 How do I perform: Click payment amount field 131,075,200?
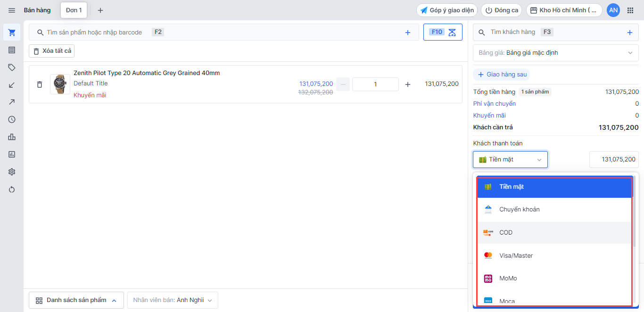pyautogui.click(x=614, y=160)
